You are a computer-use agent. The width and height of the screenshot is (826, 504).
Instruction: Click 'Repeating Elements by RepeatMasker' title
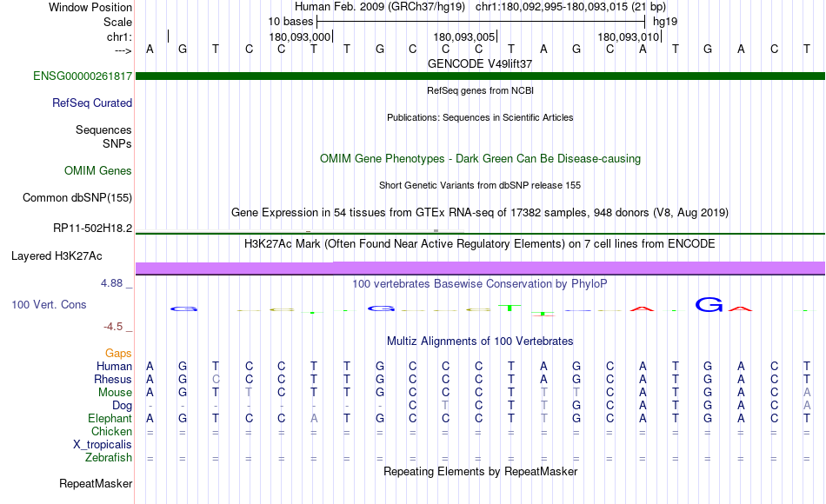(480, 471)
